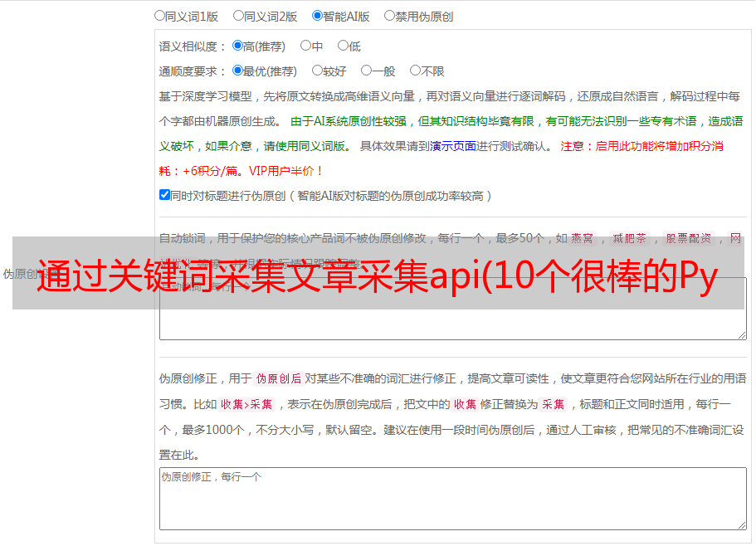The image size is (756, 546).
Task: Uncheck the 同时对标题进行伪原创 checkbox
Action: pos(164,196)
